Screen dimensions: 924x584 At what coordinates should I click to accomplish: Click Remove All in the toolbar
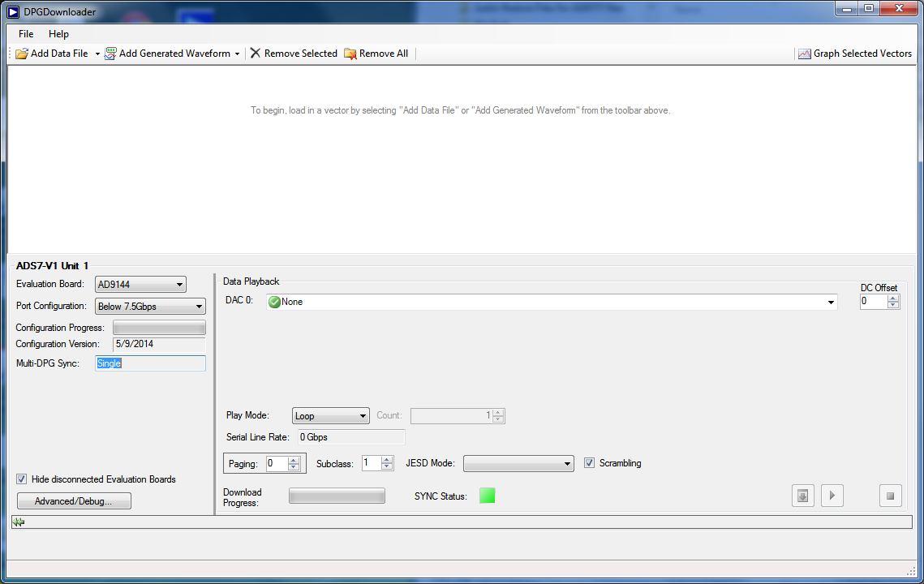pyautogui.click(x=376, y=54)
